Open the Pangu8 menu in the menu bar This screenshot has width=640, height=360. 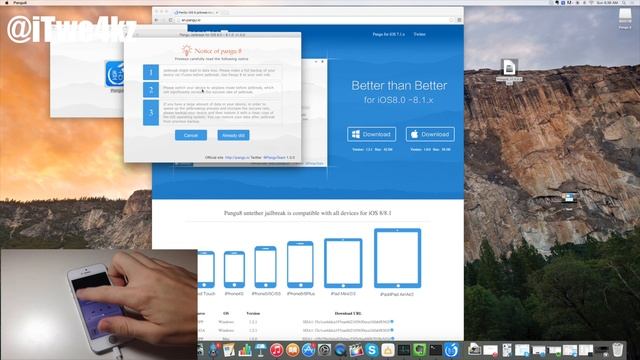pos(20,2)
